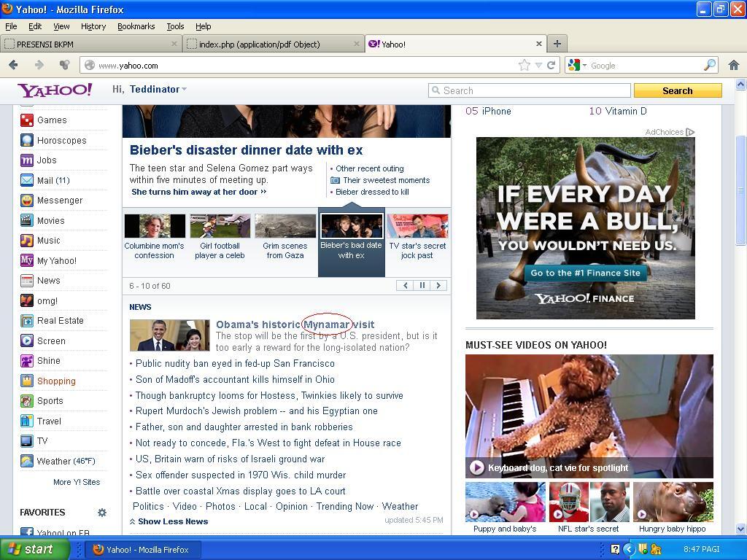
Task: Go to next featured stories set
Action: [x=438, y=285]
